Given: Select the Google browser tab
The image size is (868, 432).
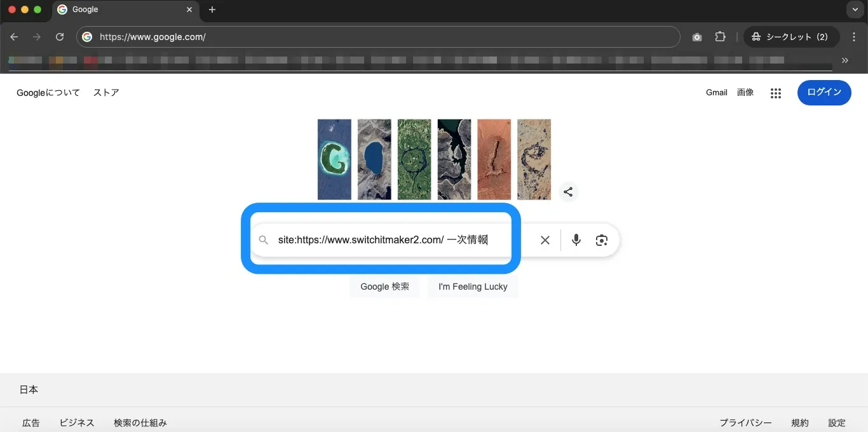Looking at the screenshot, I should coord(125,10).
